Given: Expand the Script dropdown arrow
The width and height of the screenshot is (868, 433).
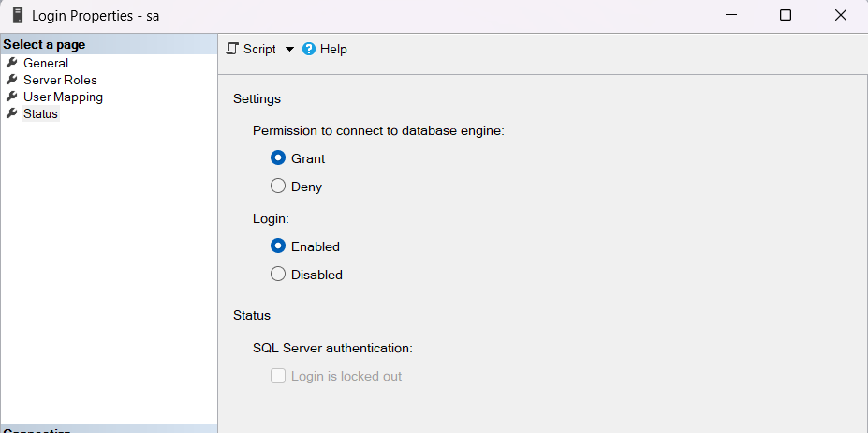Looking at the screenshot, I should [289, 49].
